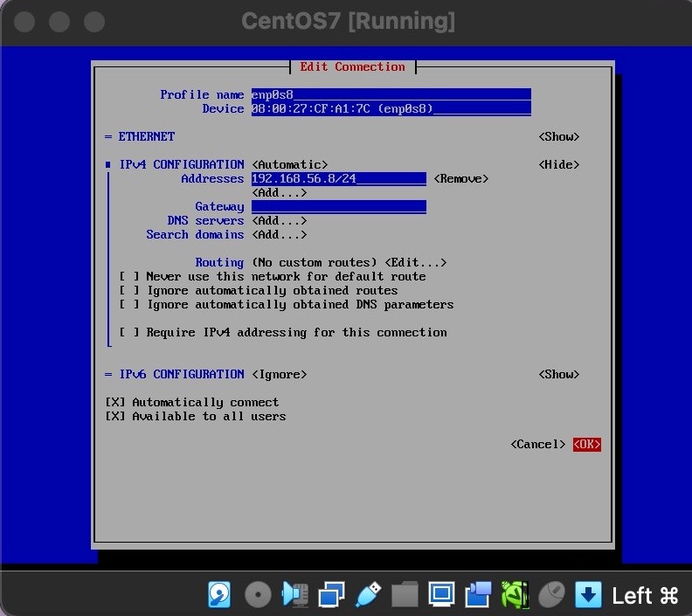Click the red close window button
The width and height of the screenshot is (692, 616).
pyautogui.click(x=24, y=22)
